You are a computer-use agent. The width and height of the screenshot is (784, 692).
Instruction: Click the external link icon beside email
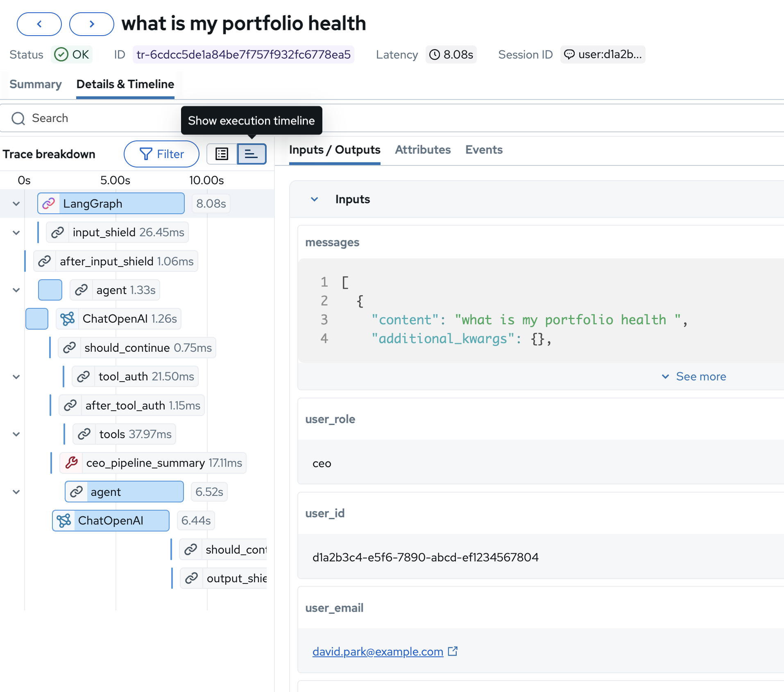pos(453,651)
